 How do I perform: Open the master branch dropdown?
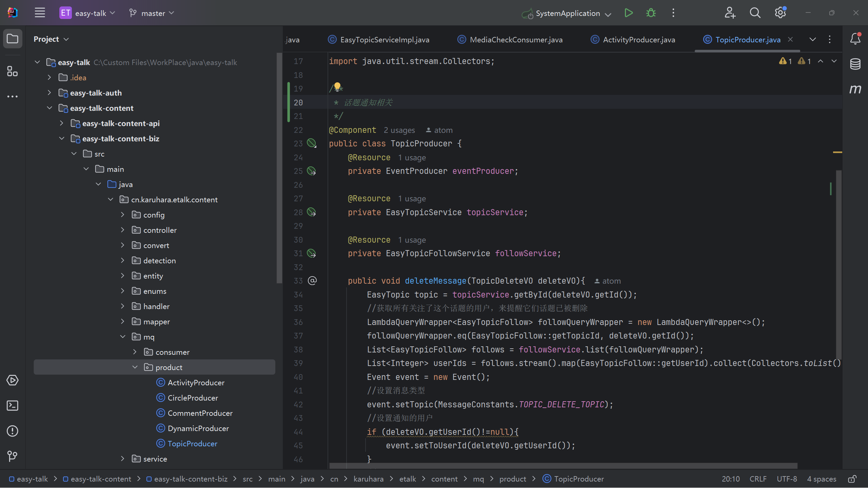click(153, 13)
